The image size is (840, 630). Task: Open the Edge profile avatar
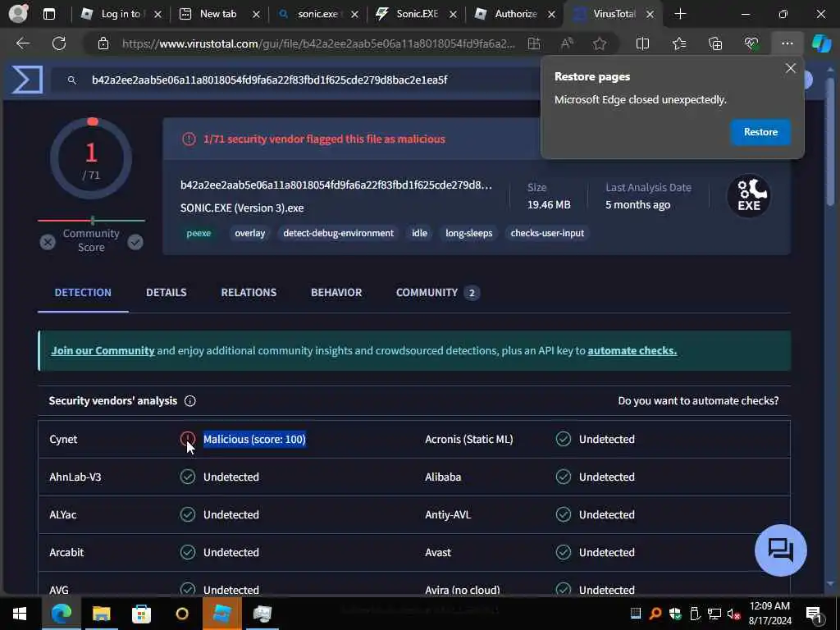coord(18,14)
